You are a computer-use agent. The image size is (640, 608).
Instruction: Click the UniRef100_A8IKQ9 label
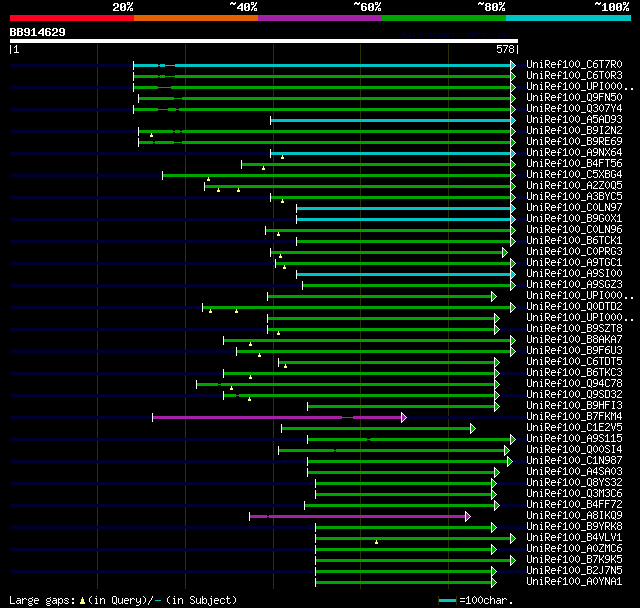(574, 516)
